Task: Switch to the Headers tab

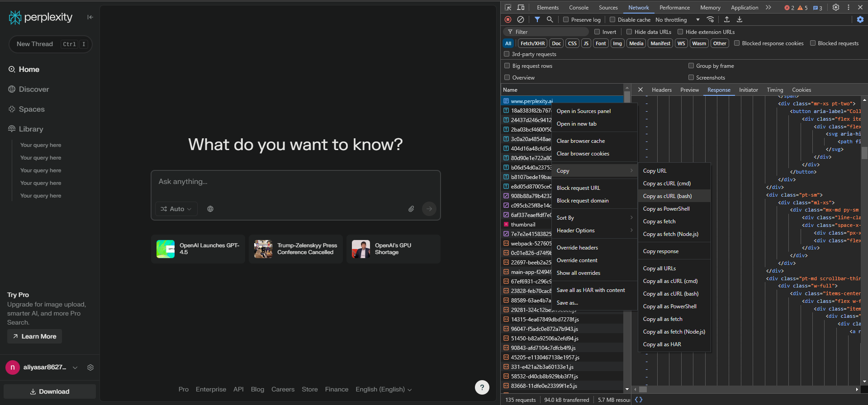Action: point(661,90)
